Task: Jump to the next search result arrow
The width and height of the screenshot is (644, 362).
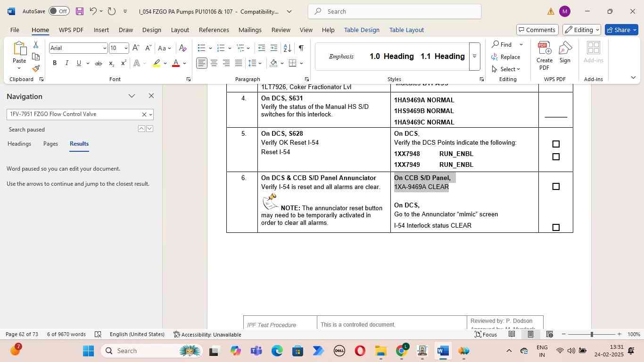Action: pos(149,129)
